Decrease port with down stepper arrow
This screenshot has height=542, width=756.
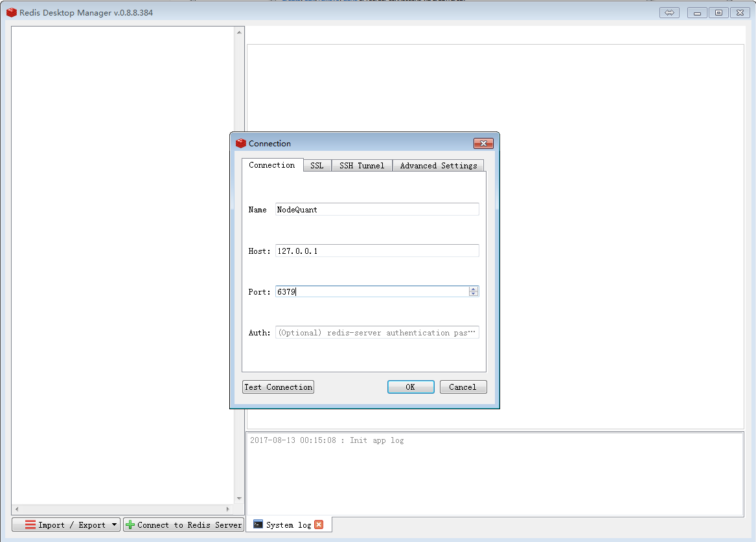point(474,294)
